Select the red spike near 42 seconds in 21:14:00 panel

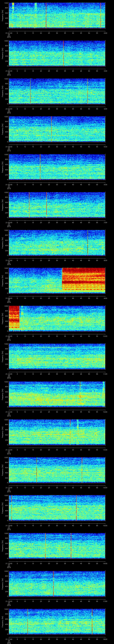tap(76, 507)
